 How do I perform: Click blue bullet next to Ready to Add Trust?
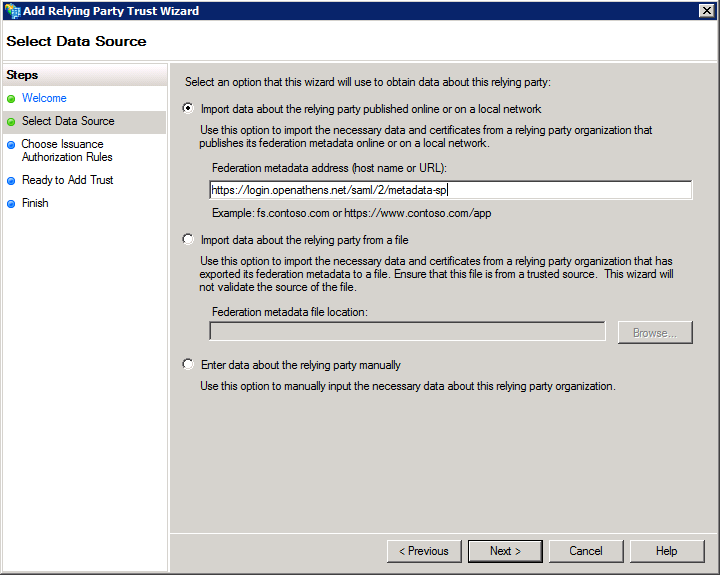point(11,181)
